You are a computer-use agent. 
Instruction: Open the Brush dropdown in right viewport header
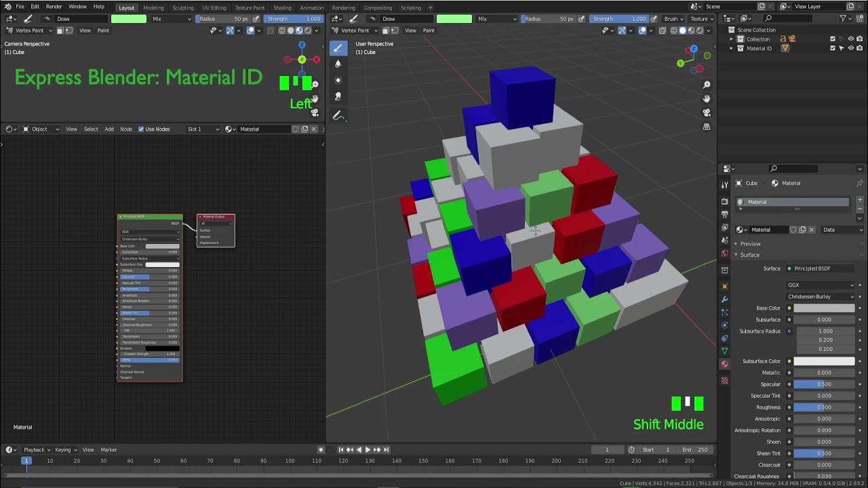click(x=673, y=19)
